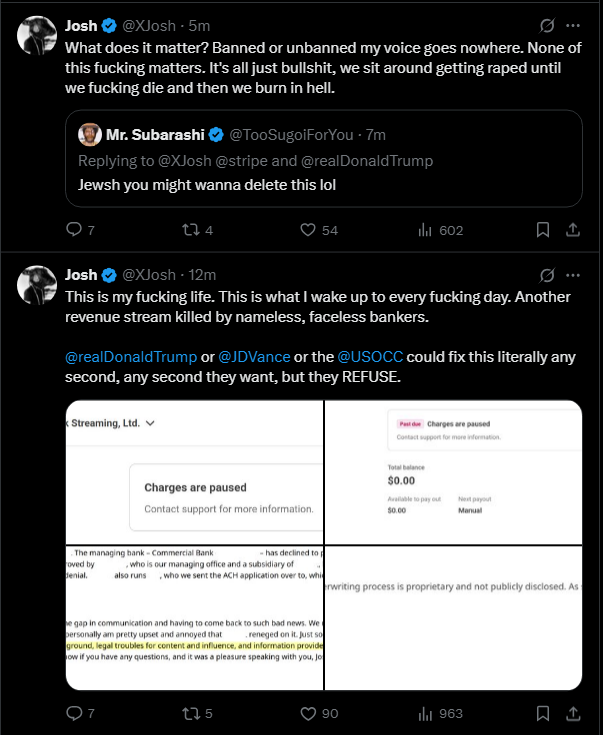The image size is (603, 735).
Task: Like the bottom tweet with 90 likes
Action: pyautogui.click(x=308, y=713)
